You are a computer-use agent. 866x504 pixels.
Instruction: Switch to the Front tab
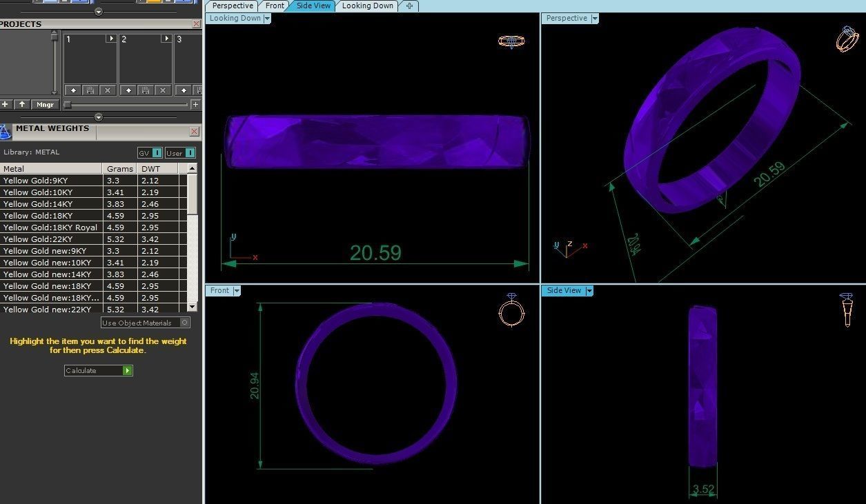275,6
